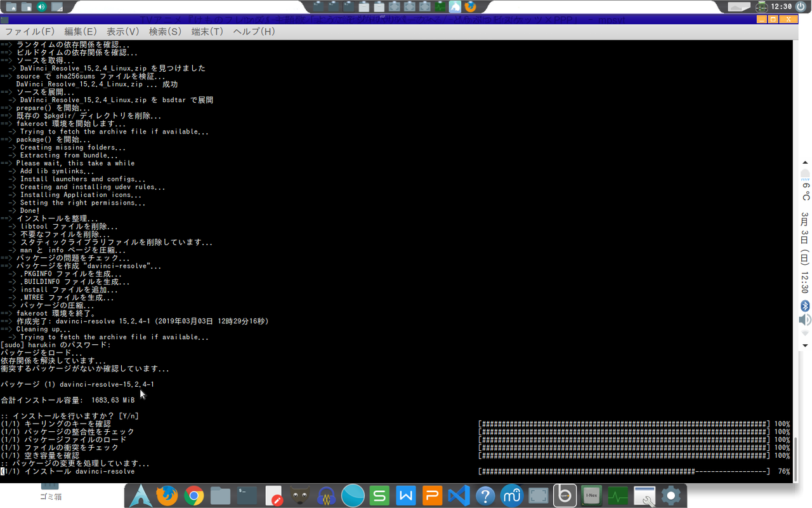This screenshot has width=812, height=508.
Task: Launch the green system monitor in dock
Action: 617,495
